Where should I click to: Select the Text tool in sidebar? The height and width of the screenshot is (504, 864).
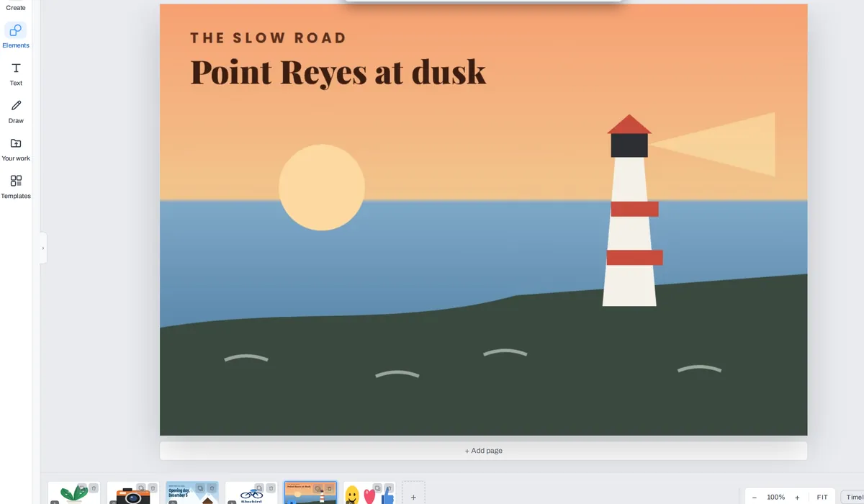tap(16, 73)
